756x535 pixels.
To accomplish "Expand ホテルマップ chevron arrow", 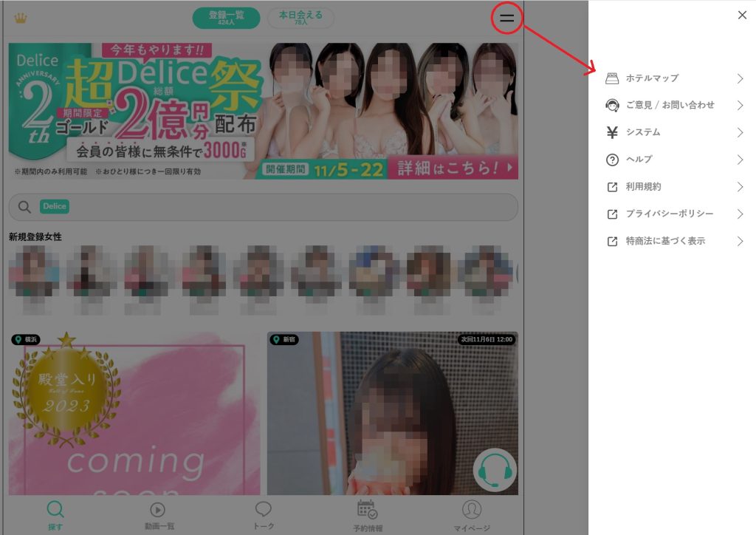I will click(740, 78).
